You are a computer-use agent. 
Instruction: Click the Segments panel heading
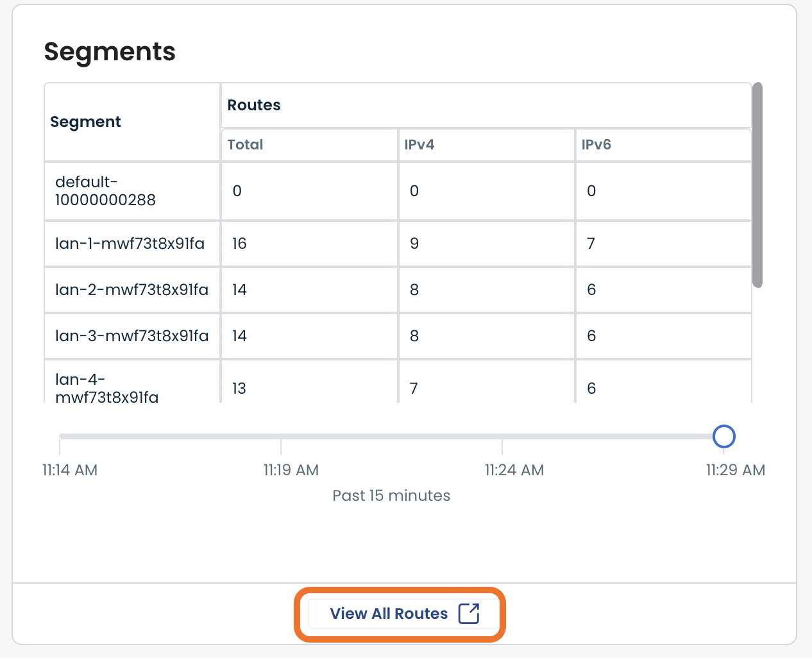click(110, 52)
